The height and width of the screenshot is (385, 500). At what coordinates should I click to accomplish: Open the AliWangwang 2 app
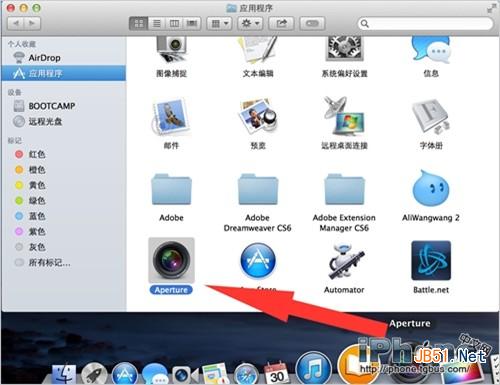(x=431, y=188)
